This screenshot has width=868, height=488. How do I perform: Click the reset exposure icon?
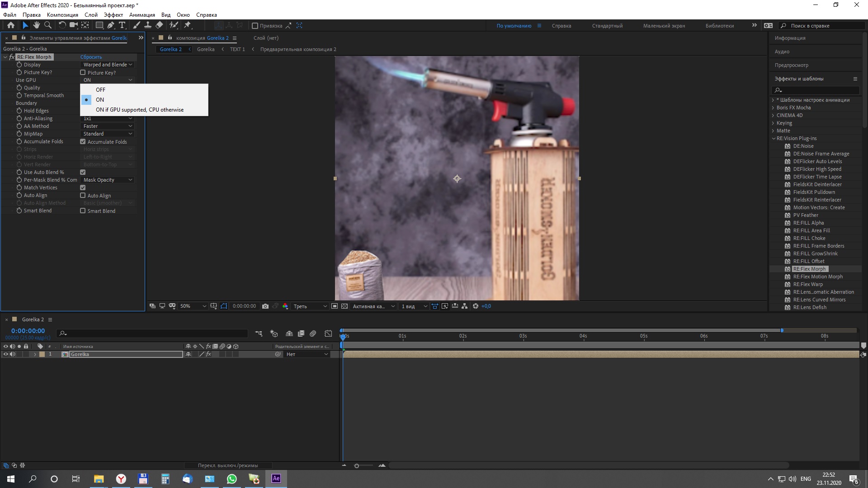click(x=476, y=306)
